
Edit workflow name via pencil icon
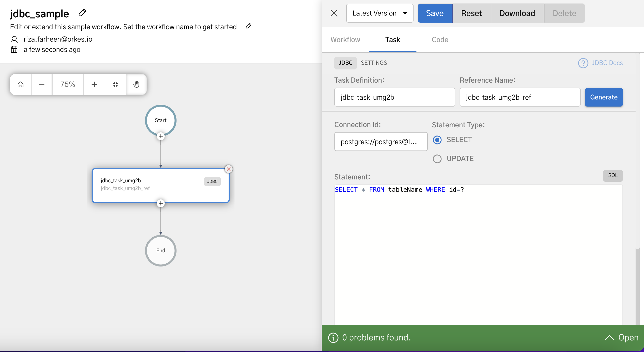tap(82, 13)
